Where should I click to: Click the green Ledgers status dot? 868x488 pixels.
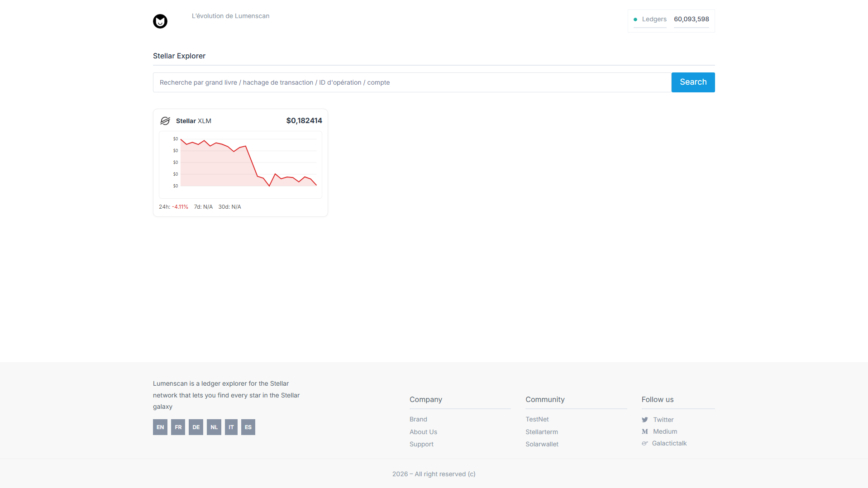coord(635,19)
